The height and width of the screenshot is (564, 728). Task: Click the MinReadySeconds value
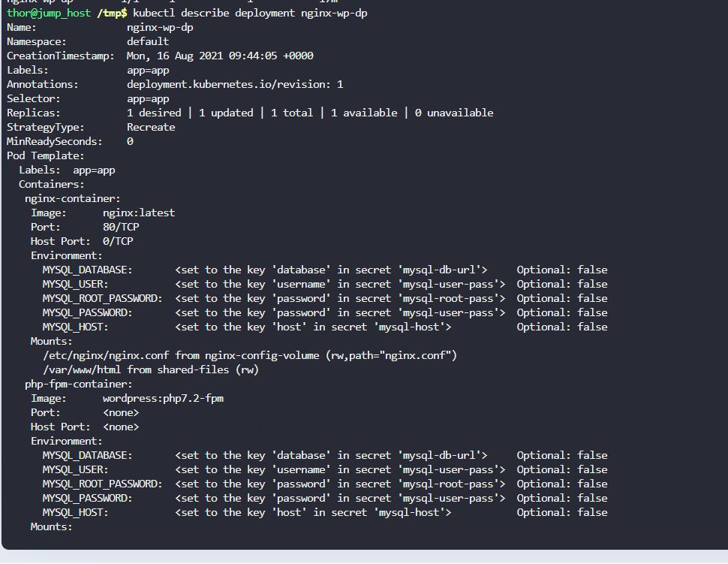coord(130,141)
